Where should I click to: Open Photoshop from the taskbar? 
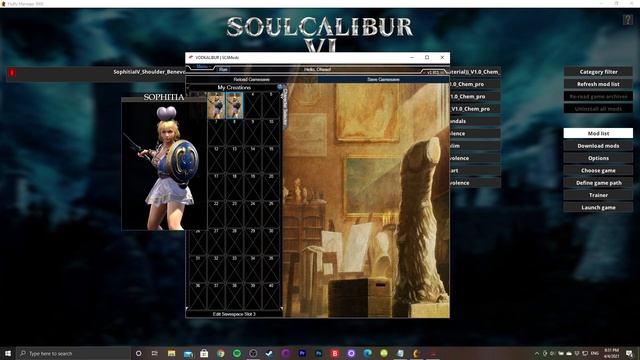pyautogui.click(x=318, y=353)
